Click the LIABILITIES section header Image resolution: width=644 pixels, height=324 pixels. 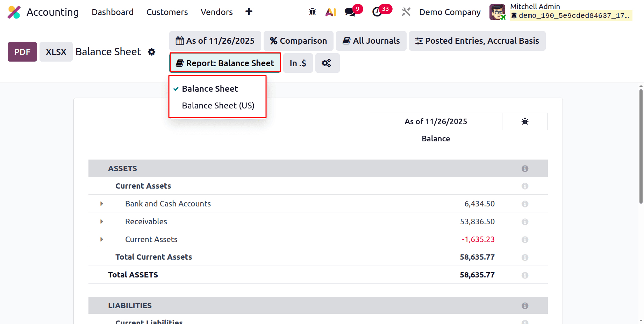tap(130, 306)
